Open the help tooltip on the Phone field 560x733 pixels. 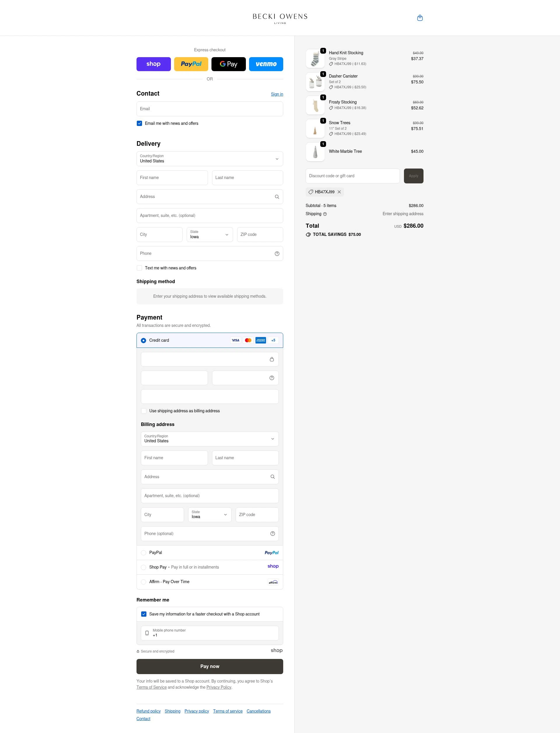coord(277,254)
